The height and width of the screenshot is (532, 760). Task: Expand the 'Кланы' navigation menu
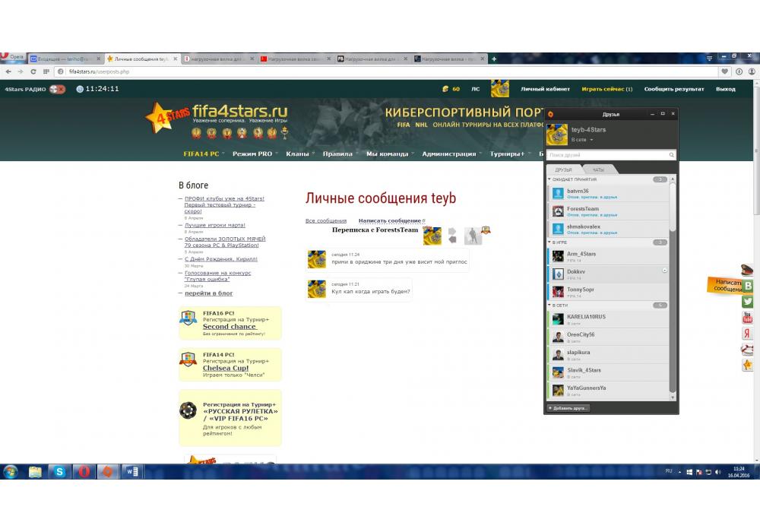[299, 154]
